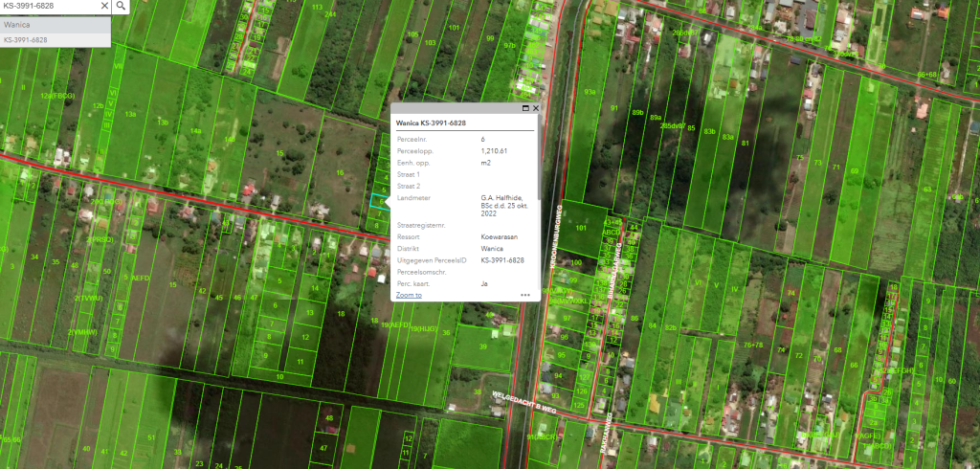
Task: Pick parcel 14a on the map
Action: pyautogui.click(x=195, y=130)
